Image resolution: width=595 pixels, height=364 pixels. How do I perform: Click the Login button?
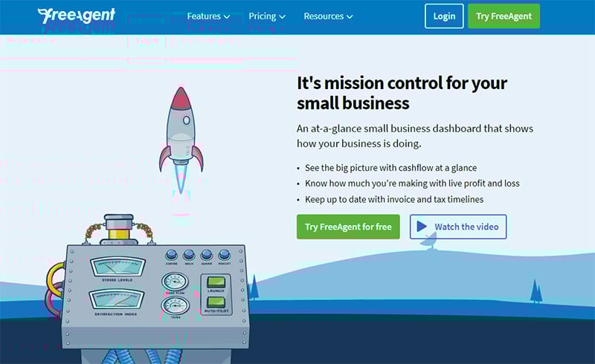click(444, 16)
